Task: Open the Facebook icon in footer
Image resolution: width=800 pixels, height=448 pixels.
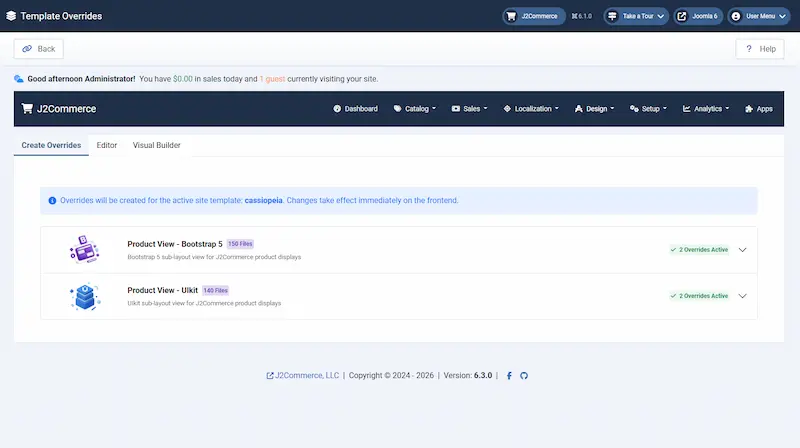Action: (509, 376)
